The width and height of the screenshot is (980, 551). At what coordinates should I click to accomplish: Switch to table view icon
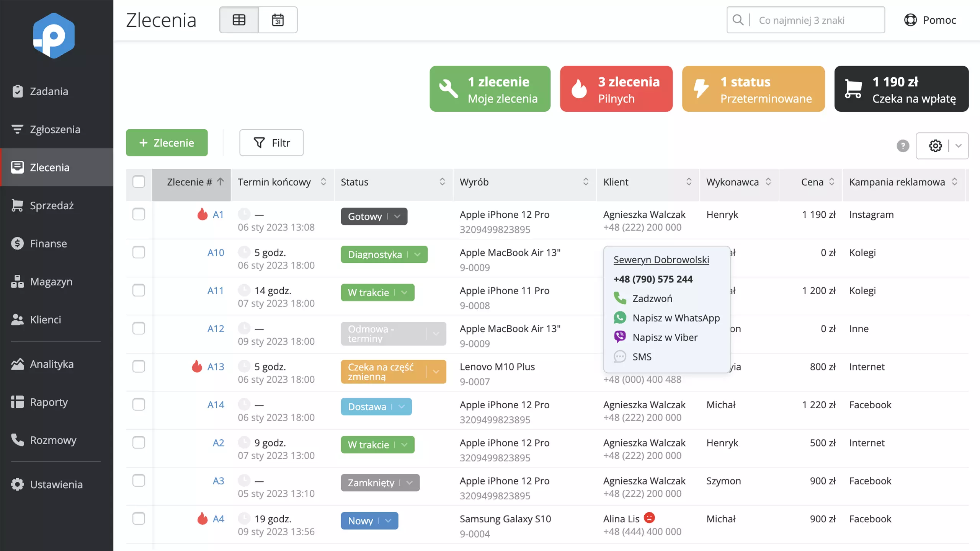(239, 20)
